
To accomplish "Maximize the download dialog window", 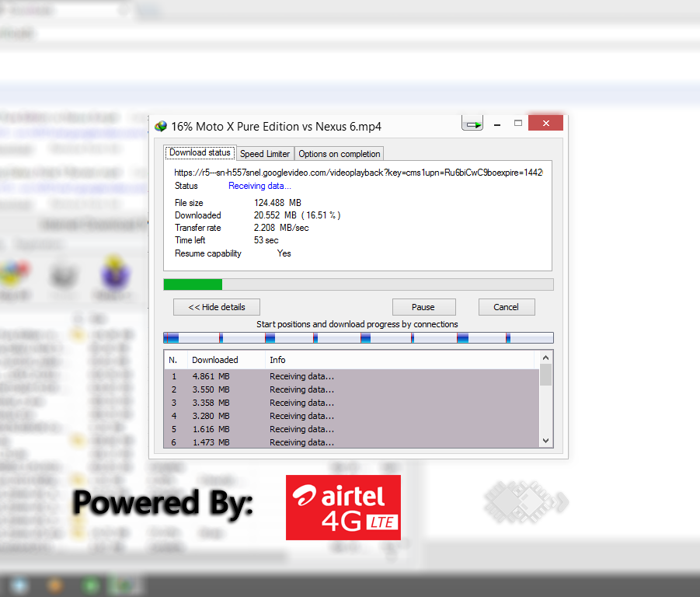I will [x=518, y=124].
